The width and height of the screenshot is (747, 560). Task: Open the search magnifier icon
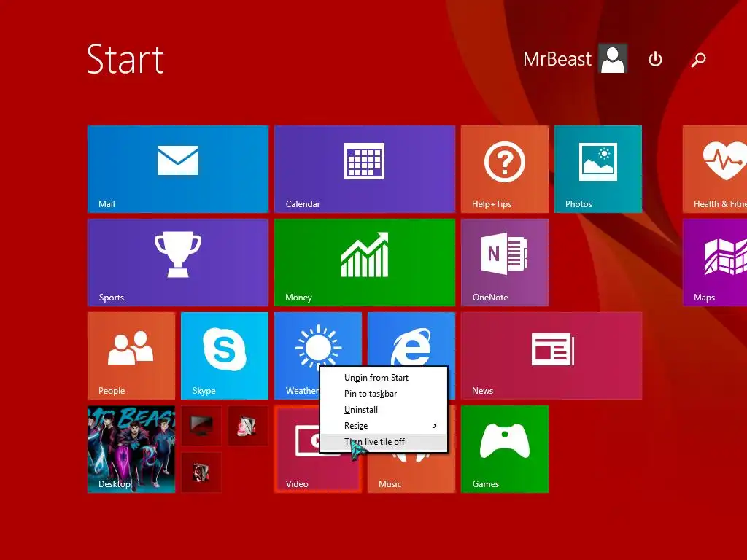click(x=698, y=59)
